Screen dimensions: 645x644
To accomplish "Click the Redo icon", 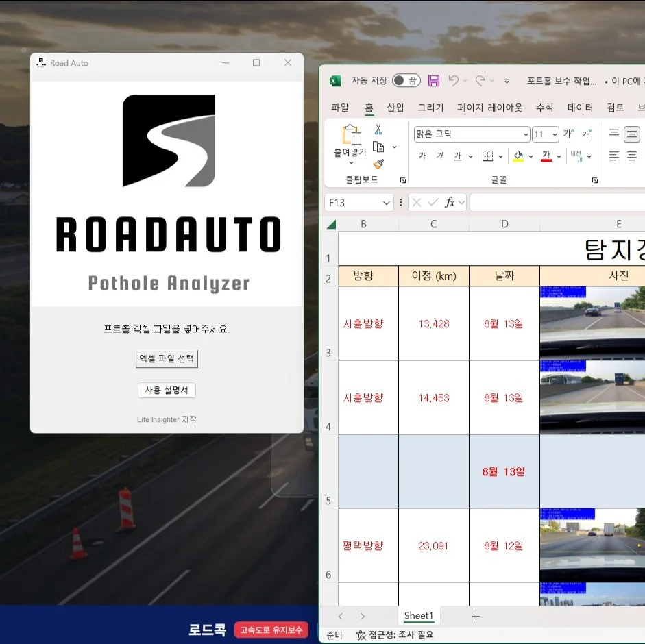I will pos(480,81).
